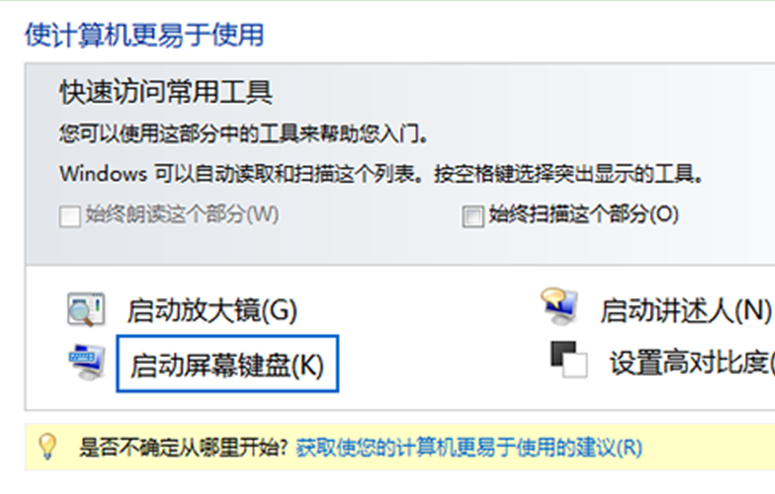The height and width of the screenshot is (494, 775).
Task: Tick the 始终扫描这个部分(O) checkbox box
Action: click(x=473, y=217)
